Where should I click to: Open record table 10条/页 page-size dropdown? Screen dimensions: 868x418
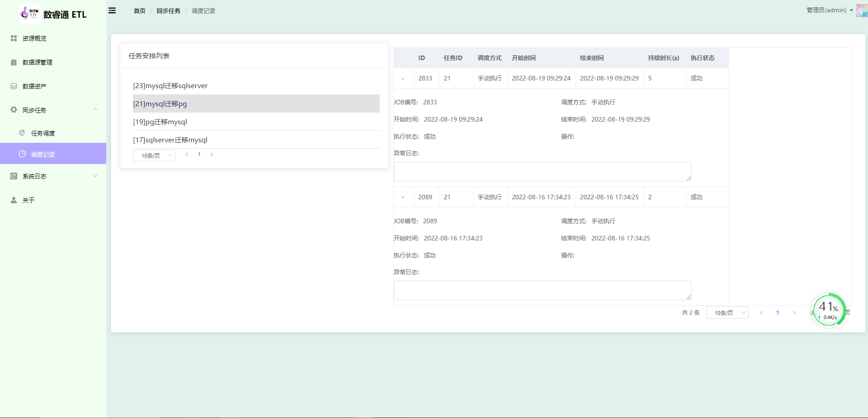727,313
